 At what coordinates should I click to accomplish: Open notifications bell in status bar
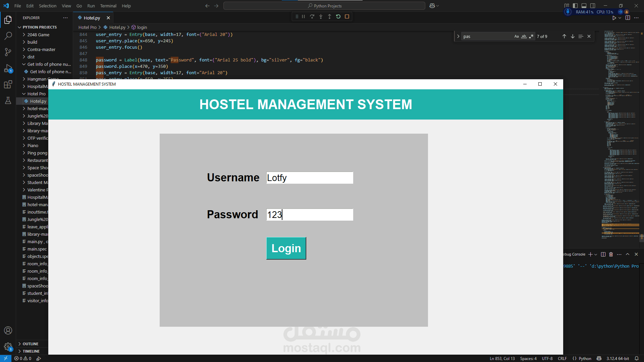[637, 358]
